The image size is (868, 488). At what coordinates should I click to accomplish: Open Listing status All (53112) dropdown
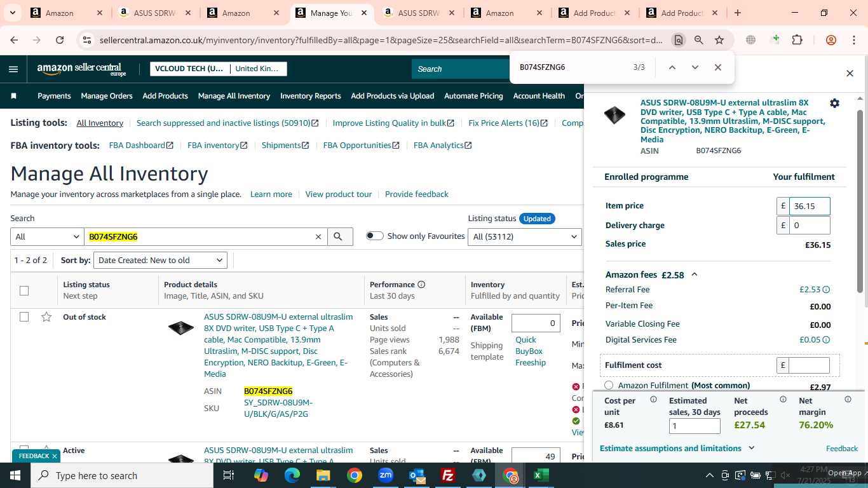coord(525,237)
